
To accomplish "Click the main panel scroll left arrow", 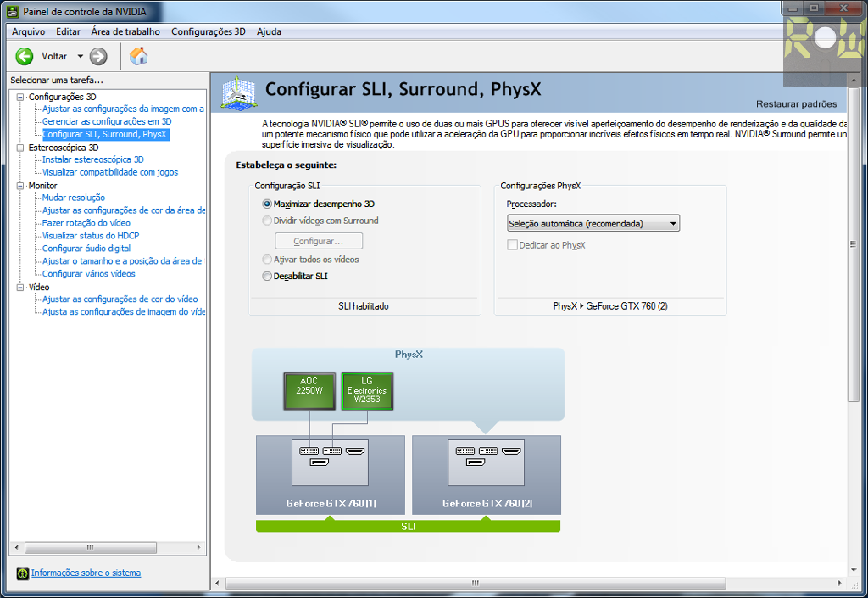I will coord(218,583).
